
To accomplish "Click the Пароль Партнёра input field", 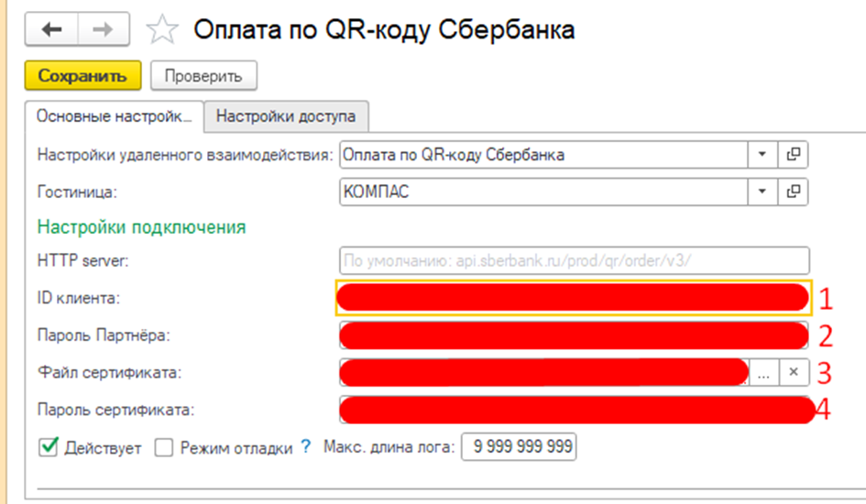I will [x=574, y=335].
